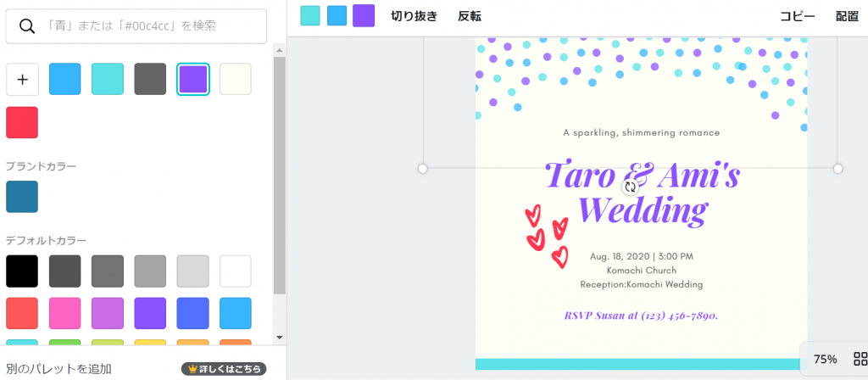Pick the coral red default color swatch
This screenshot has height=380, width=868.
pyautogui.click(x=22, y=314)
